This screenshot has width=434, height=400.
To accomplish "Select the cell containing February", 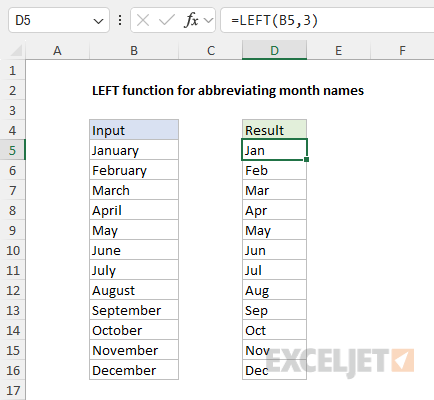I will 134,170.
